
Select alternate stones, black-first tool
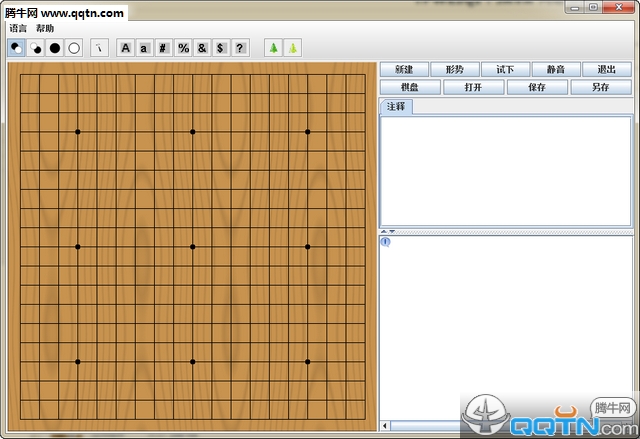coord(17,48)
